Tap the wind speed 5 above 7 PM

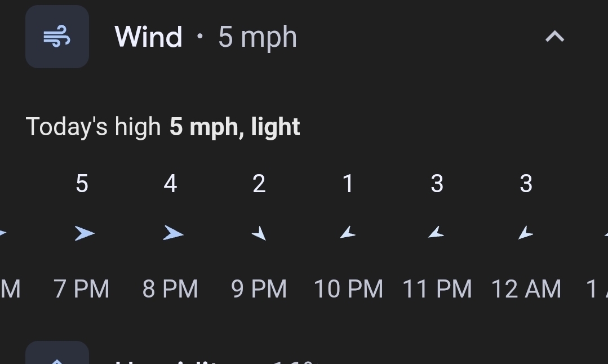82,184
